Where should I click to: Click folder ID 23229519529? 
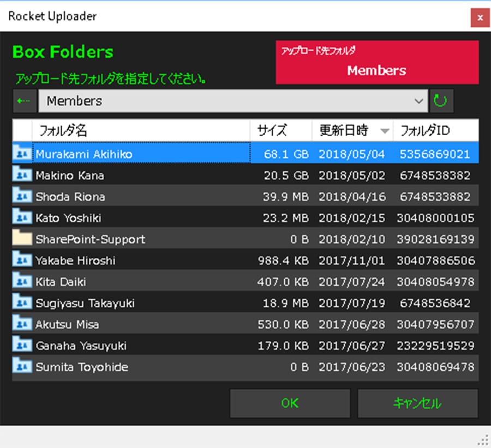coord(435,346)
